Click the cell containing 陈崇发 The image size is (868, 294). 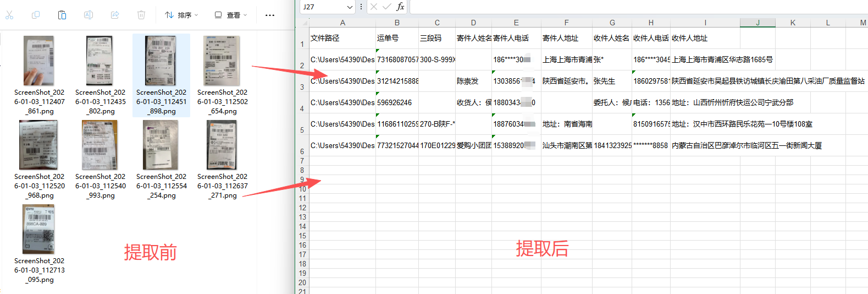[473, 81]
